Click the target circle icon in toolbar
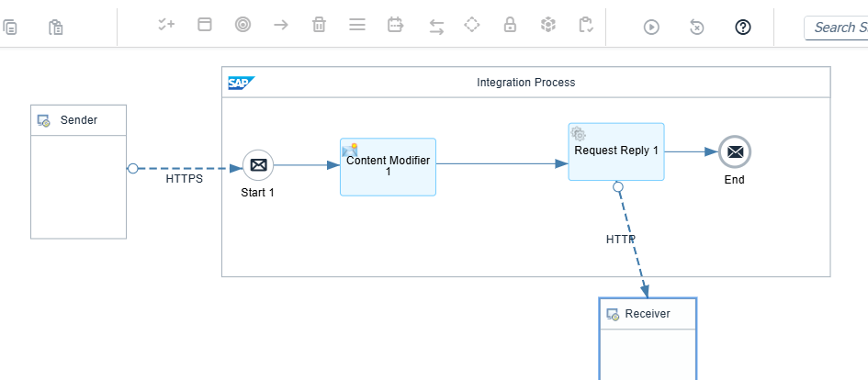The image size is (868, 380). click(242, 25)
